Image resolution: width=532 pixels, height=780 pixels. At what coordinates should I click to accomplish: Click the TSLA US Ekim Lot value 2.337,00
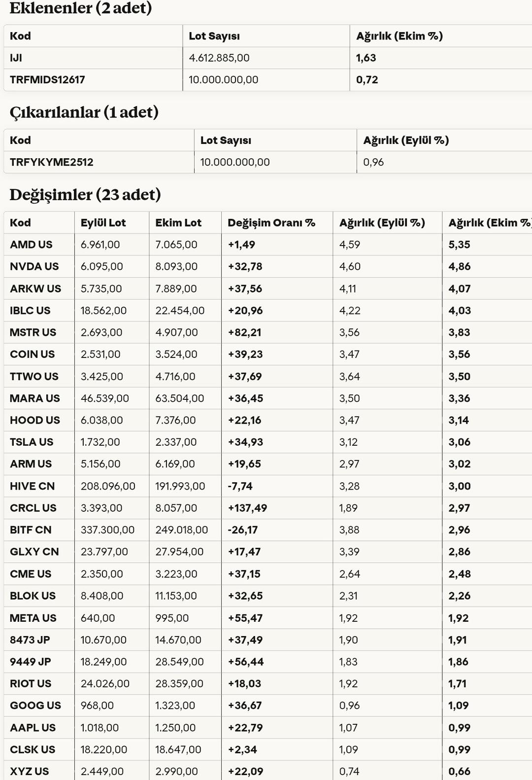[x=176, y=442]
